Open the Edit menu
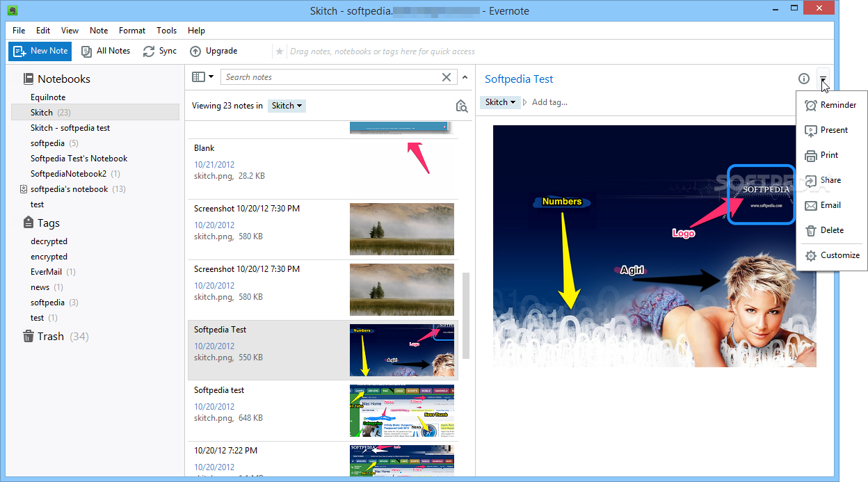This screenshot has width=868, height=482. point(43,31)
